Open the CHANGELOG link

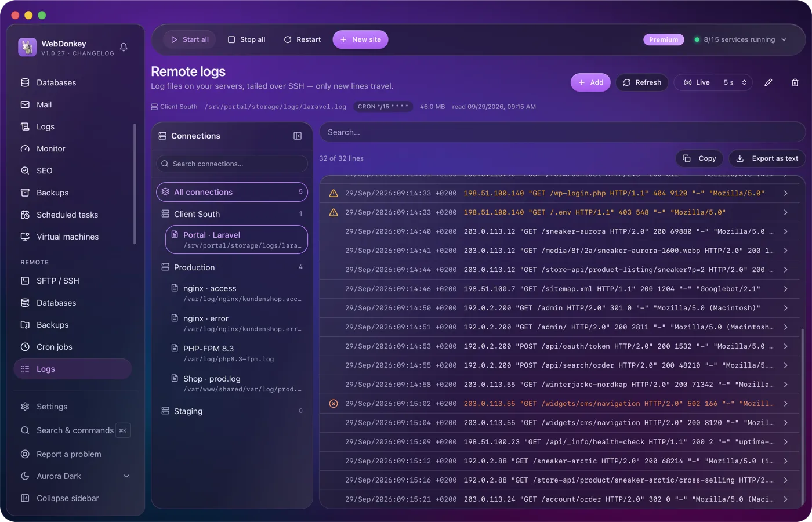pos(93,53)
